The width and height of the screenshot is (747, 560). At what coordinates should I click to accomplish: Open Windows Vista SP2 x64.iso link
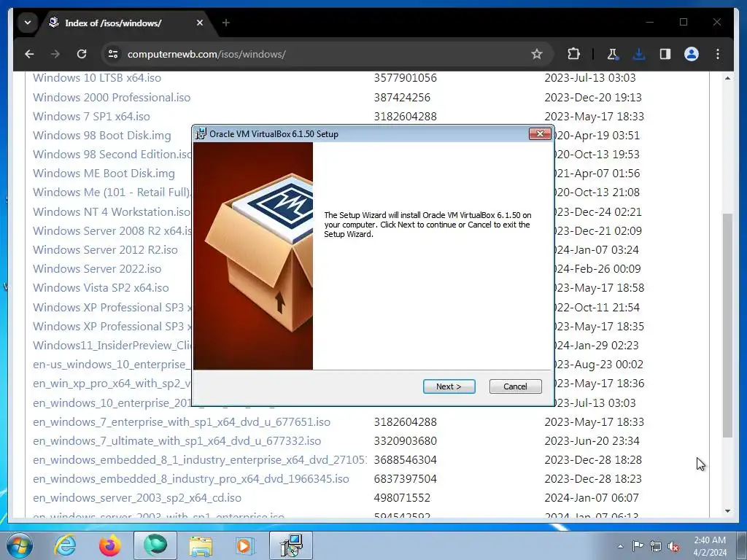tap(101, 287)
